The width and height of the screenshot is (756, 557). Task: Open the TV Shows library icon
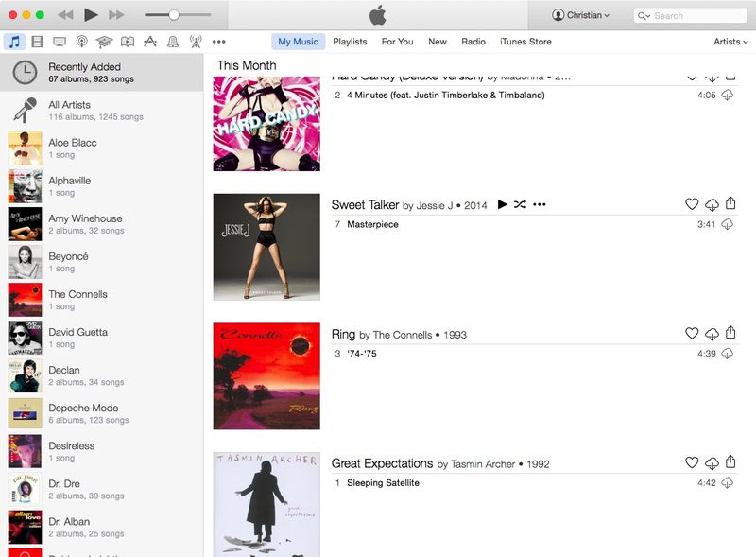pos(60,42)
